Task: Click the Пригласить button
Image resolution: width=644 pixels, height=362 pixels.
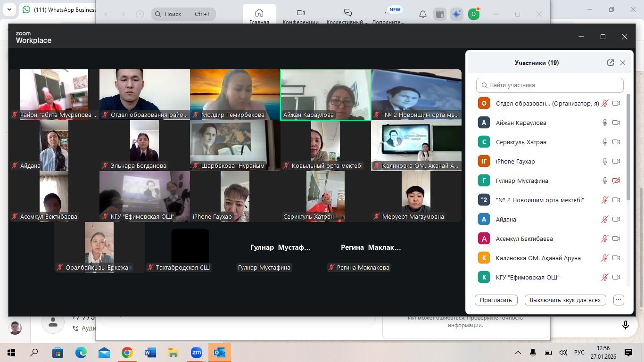Action: click(x=496, y=300)
